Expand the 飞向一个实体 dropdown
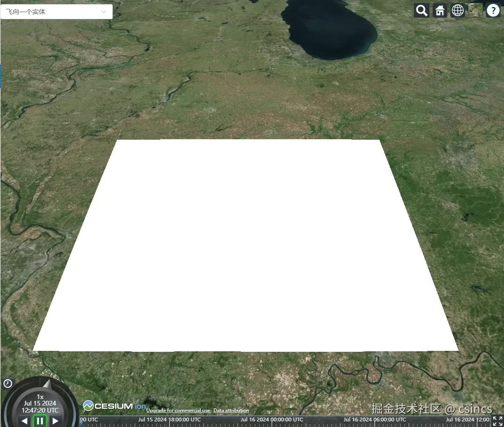The image size is (504, 427). [57, 12]
